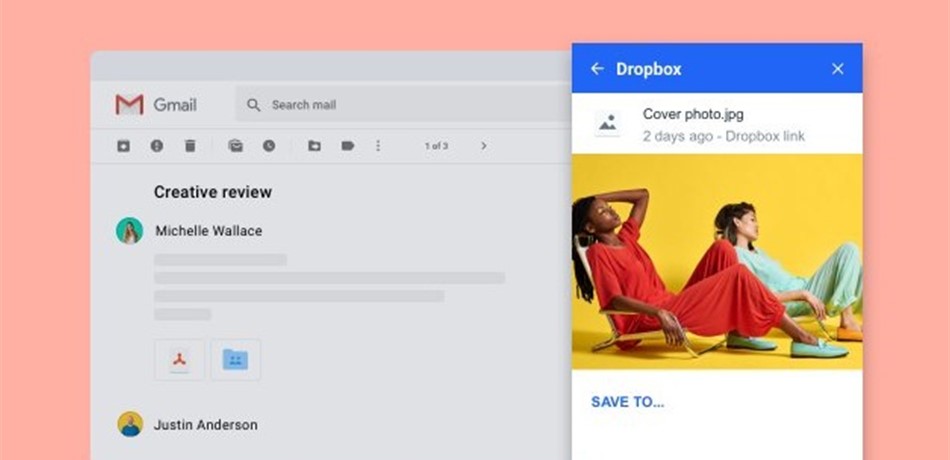Close the Dropbox panel
The image size is (950, 460).
coord(838,68)
